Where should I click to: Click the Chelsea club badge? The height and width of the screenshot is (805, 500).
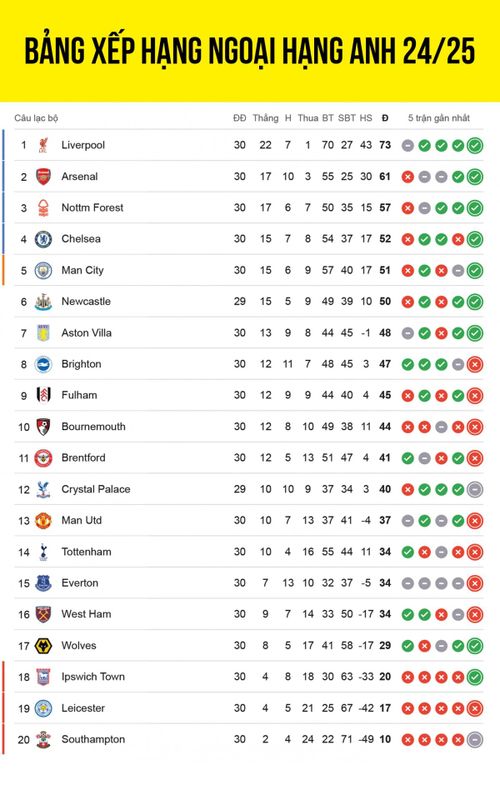point(43,239)
